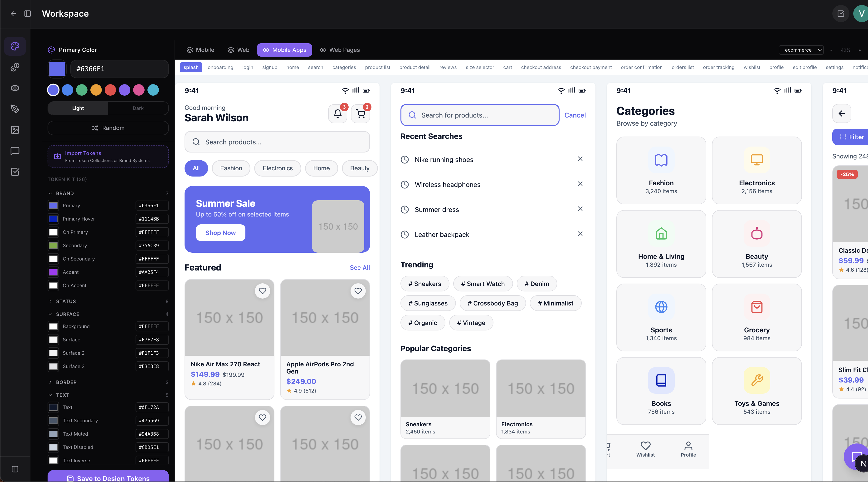
Task: Open the palette theme sidebar icon
Action: click(x=15, y=46)
